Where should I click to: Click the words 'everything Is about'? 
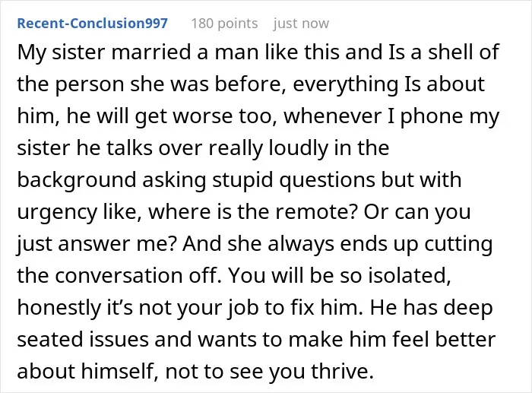388,85
